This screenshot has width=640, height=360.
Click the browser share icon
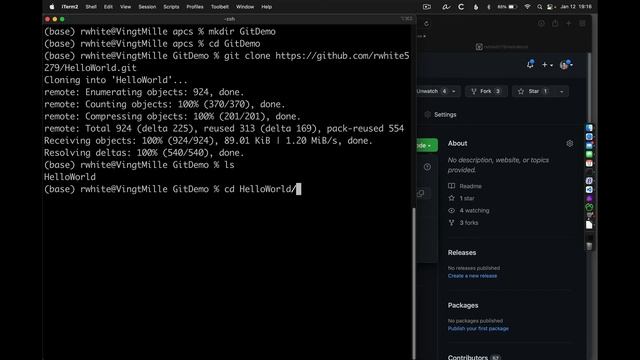(555, 24)
